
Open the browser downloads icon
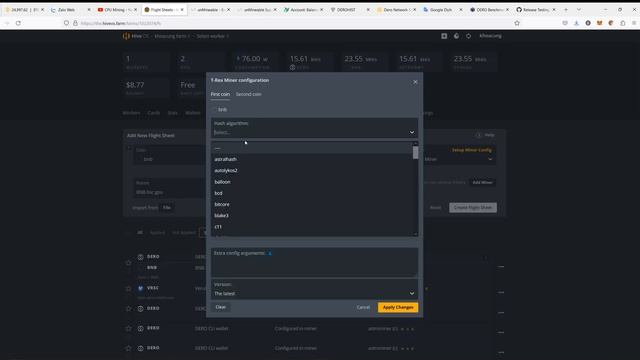pyautogui.click(x=576, y=23)
